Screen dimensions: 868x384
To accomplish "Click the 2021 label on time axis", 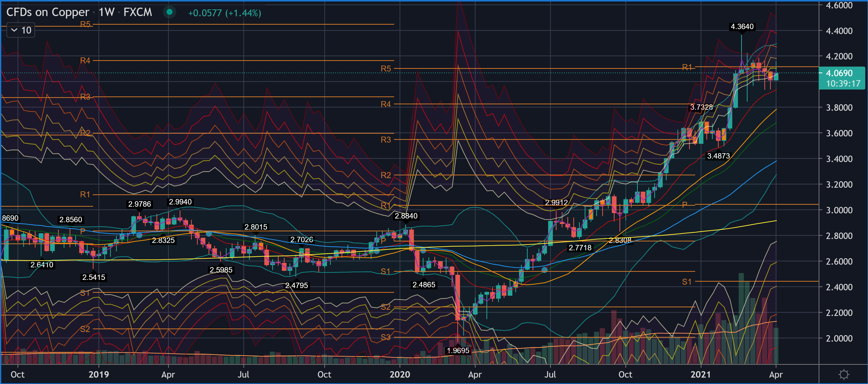I will 700,375.
